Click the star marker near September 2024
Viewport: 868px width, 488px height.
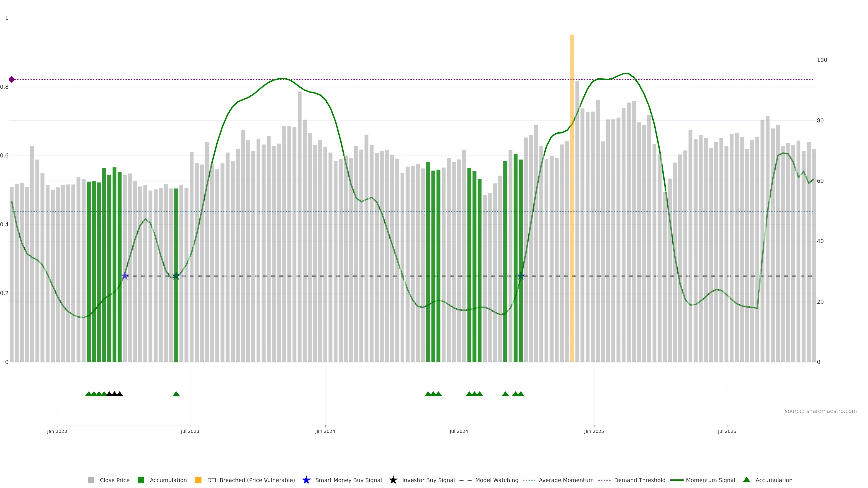coord(521,276)
